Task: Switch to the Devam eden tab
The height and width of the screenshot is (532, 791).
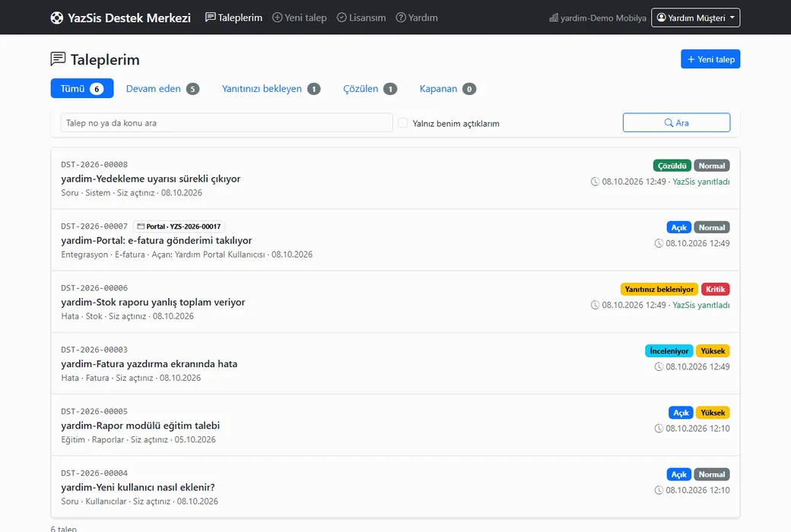Action: click(163, 89)
